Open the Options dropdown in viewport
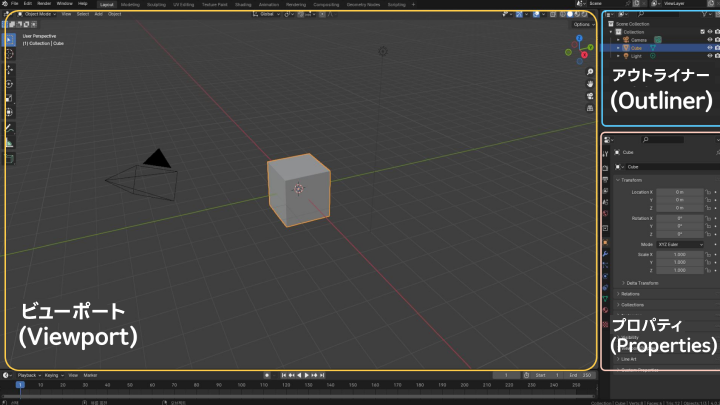The image size is (720, 405). (x=583, y=24)
